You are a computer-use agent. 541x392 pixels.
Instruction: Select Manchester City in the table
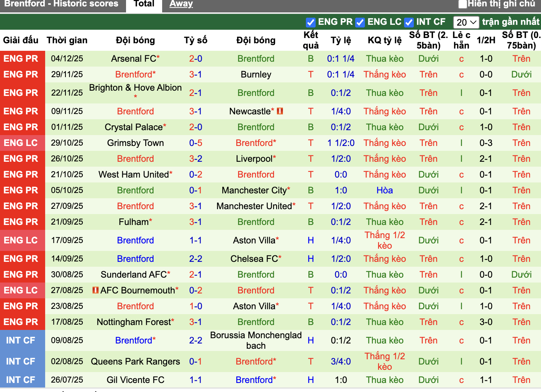coord(254,190)
